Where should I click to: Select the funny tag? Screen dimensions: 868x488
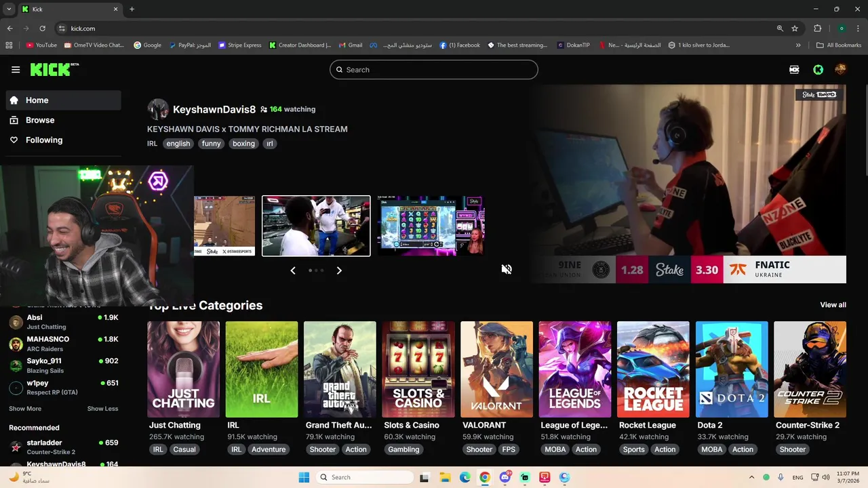click(x=212, y=144)
